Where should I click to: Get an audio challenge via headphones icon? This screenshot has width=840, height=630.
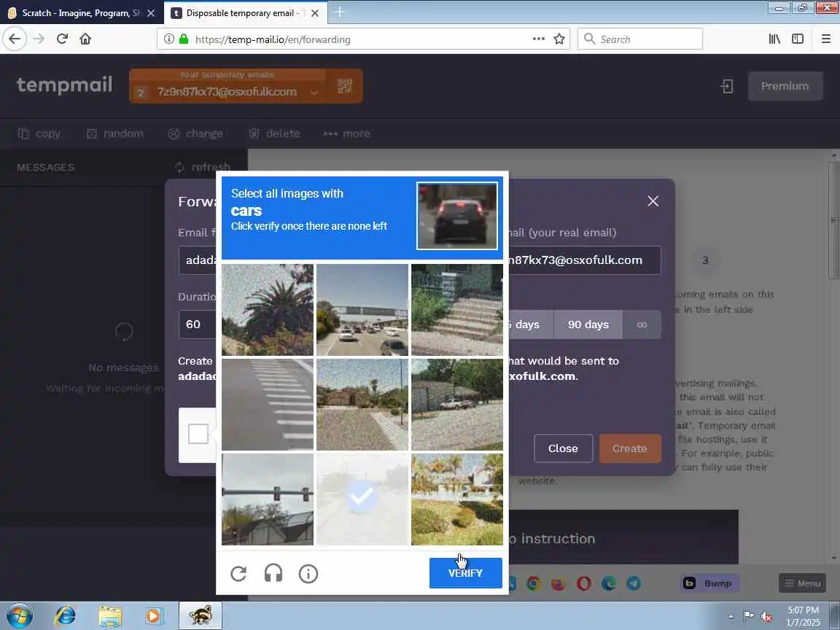click(x=273, y=574)
